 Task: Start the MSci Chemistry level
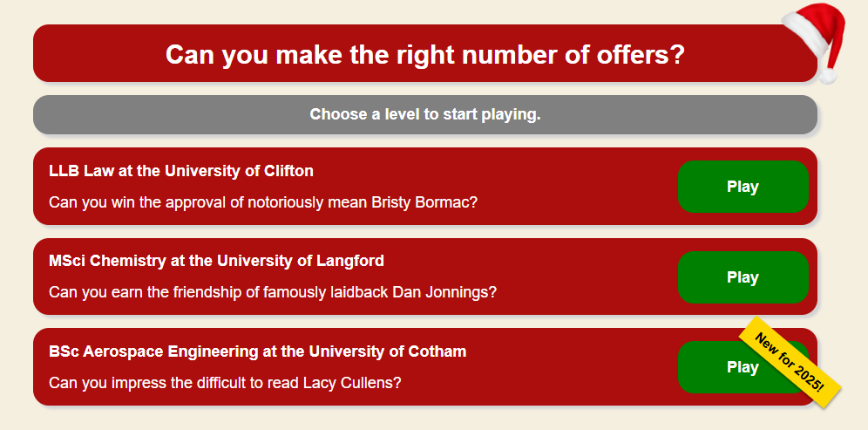tap(743, 277)
